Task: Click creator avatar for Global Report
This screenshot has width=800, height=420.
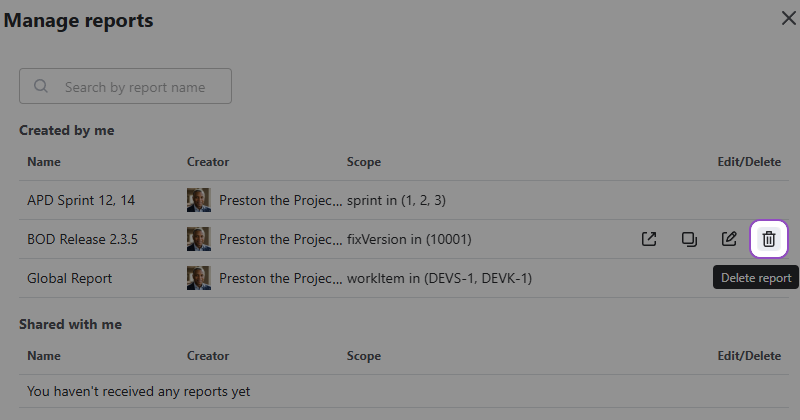Action: (x=198, y=278)
